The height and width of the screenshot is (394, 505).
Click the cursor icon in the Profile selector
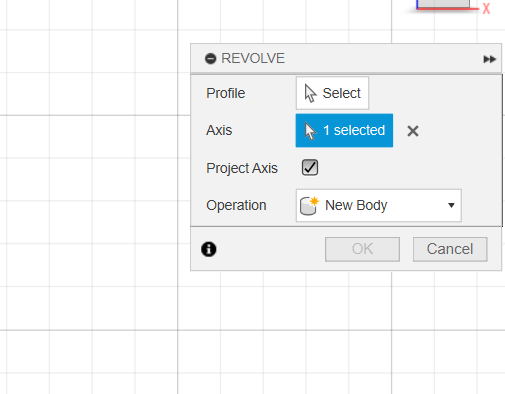(310, 93)
